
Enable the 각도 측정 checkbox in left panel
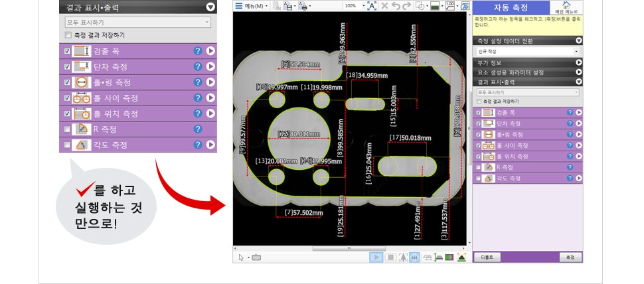[x=67, y=145]
